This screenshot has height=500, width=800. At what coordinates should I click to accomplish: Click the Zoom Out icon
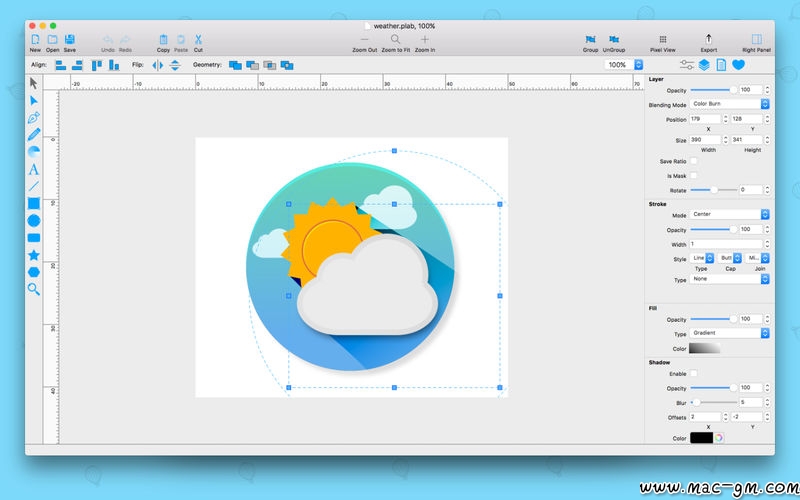[364, 39]
